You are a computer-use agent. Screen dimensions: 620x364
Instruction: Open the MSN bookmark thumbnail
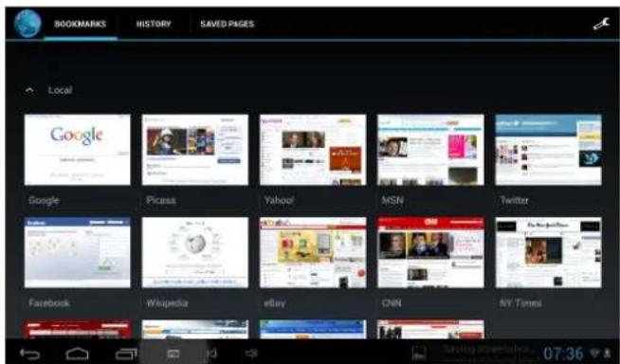(x=430, y=150)
